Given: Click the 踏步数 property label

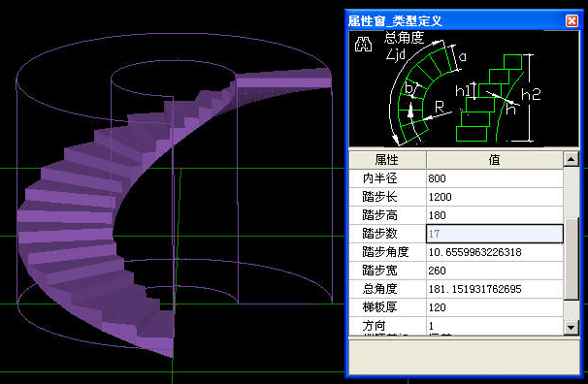Looking at the screenshot, I should pyautogui.click(x=379, y=234).
